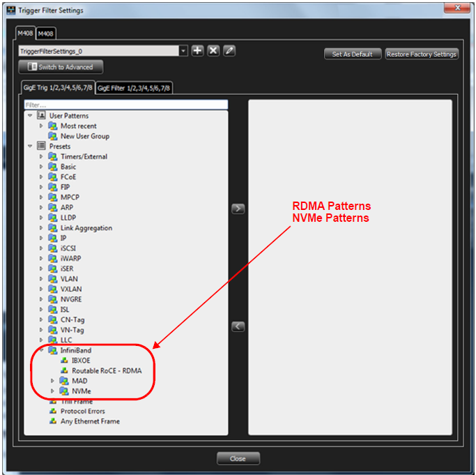Open the GigE Trig 1/2,3/4,5/6,7/8 tab
The image size is (476, 475).
coord(58,88)
